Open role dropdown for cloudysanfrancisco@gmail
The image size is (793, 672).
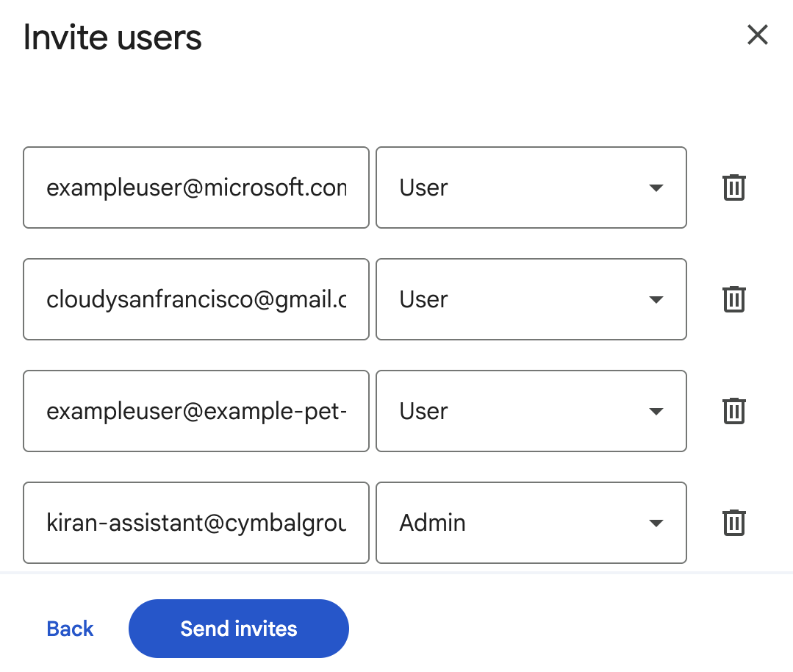[x=531, y=299]
